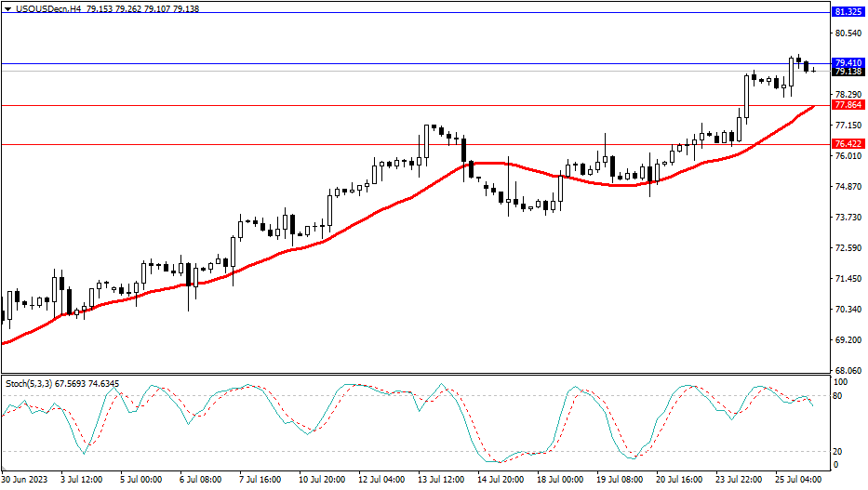Select the red 76.422 price label

(x=848, y=144)
